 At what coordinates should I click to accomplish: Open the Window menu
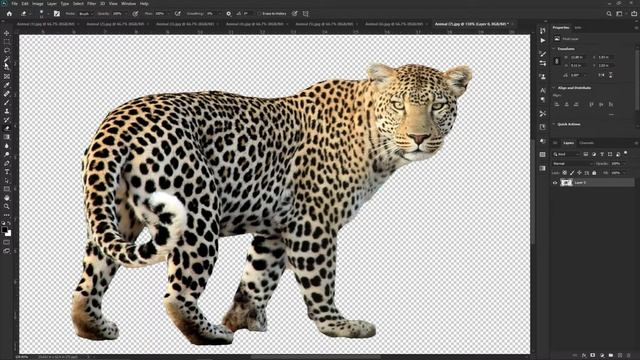coord(129,4)
